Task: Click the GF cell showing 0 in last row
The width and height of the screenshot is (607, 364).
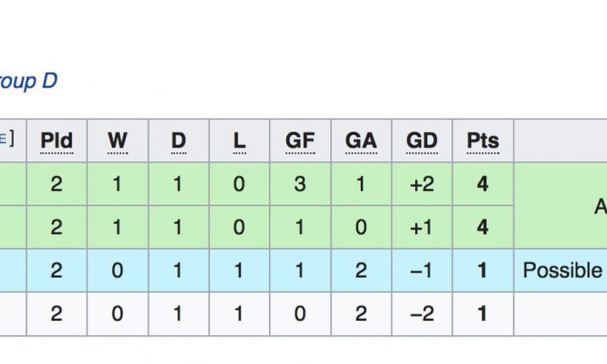Action: (301, 314)
